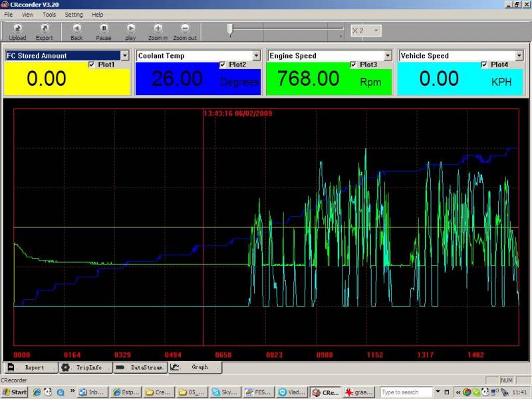
Task: Open the FC Stored Amount dropdown
Action: [x=125, y=56]
